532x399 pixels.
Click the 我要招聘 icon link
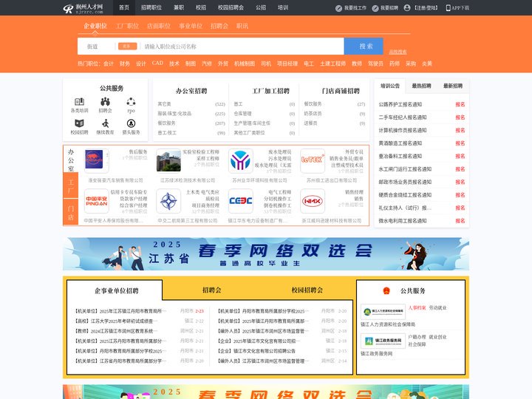click(x=375, y=8)
